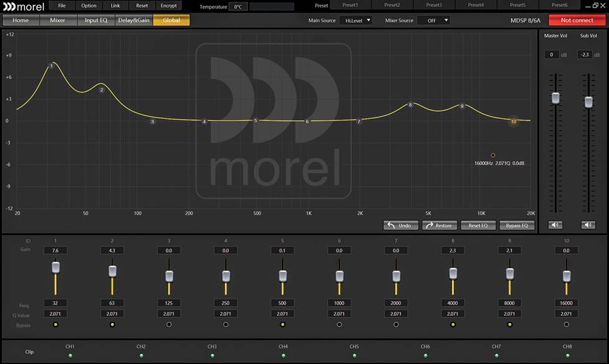Select EQ node 9 on the curve

[x=462, y=106]
